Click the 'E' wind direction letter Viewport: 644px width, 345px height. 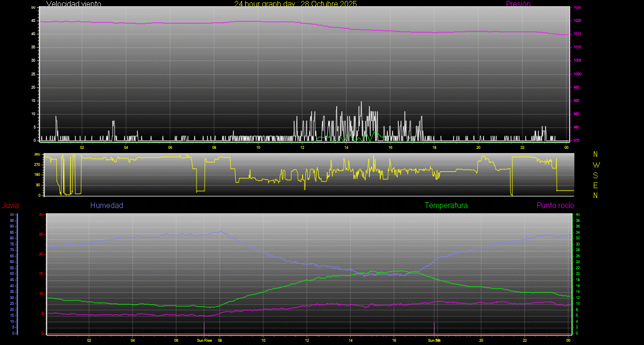(596, 185)
